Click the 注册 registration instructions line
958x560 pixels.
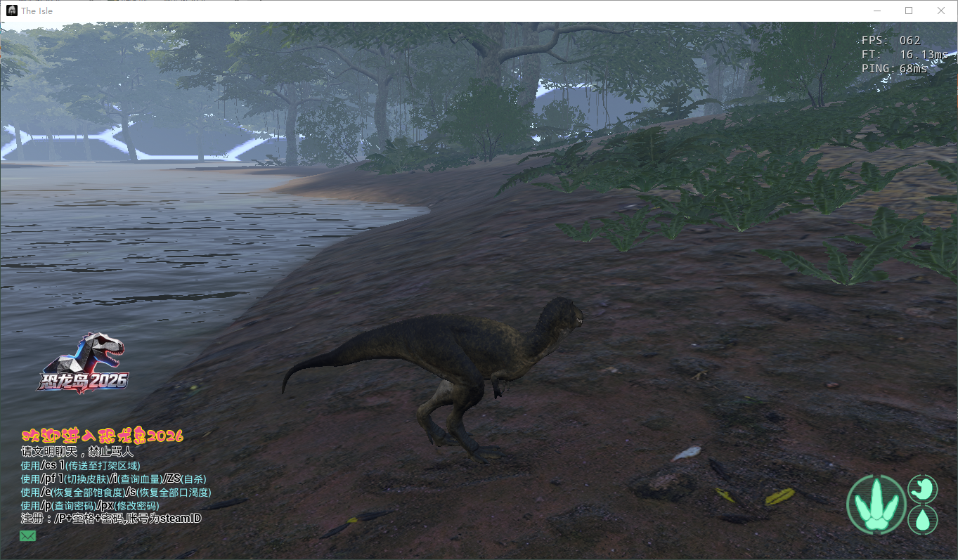tap(111, 519)
